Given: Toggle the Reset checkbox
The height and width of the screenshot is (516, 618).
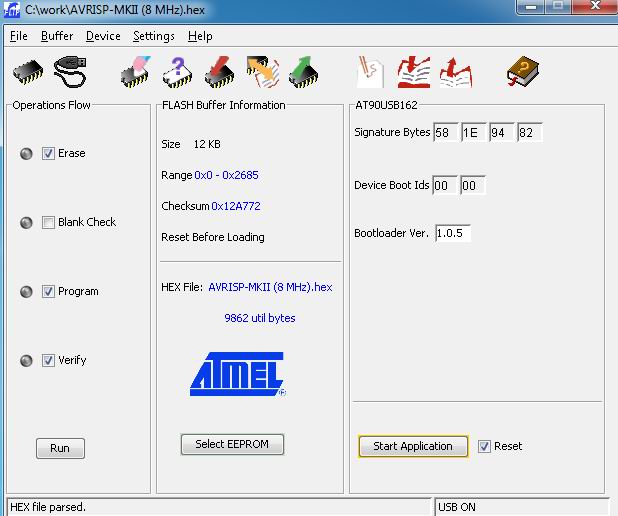Looking at the screenshot, I should pyautogui.click(x=484, y=446).
